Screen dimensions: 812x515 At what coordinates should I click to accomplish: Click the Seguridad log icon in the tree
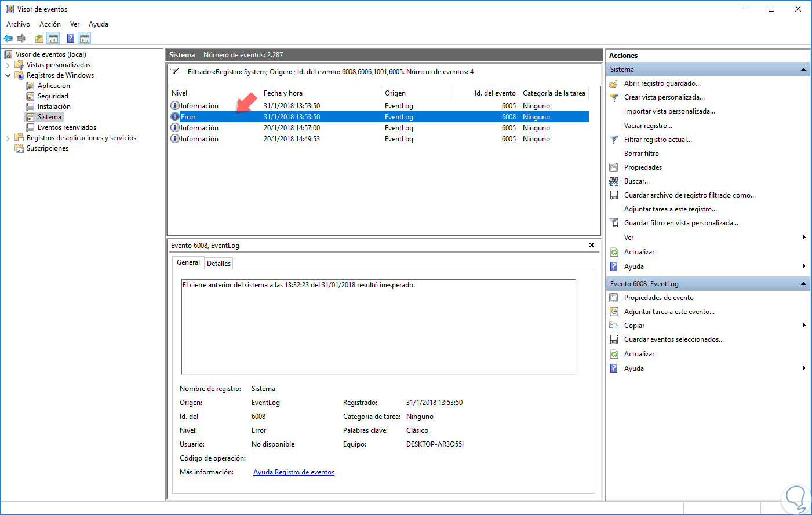(30, 96)
